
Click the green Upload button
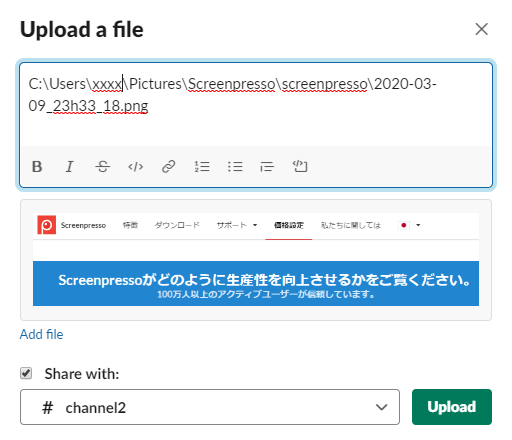click(452, 407)
